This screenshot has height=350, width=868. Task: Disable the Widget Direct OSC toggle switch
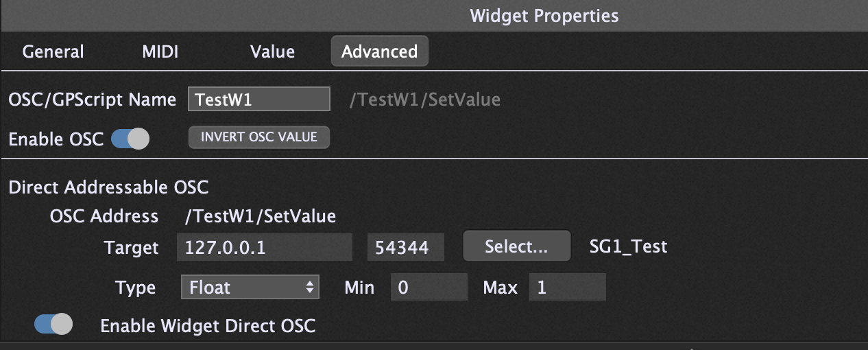click(53, 324)
